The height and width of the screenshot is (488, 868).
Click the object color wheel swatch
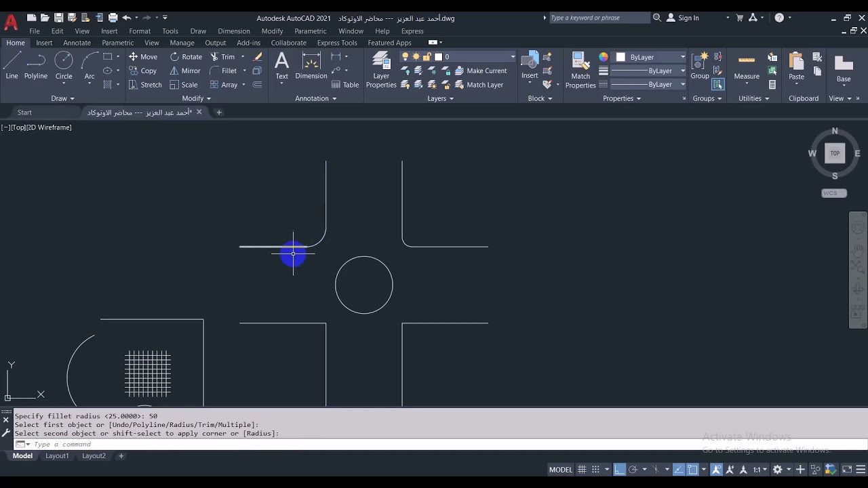pyautogui.click(x=604, y=57)
